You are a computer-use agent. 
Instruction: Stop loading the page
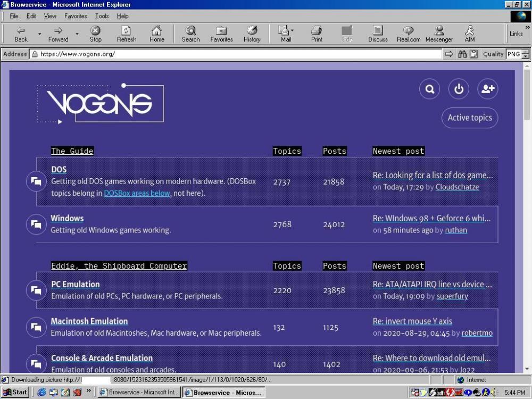(95, 34)
